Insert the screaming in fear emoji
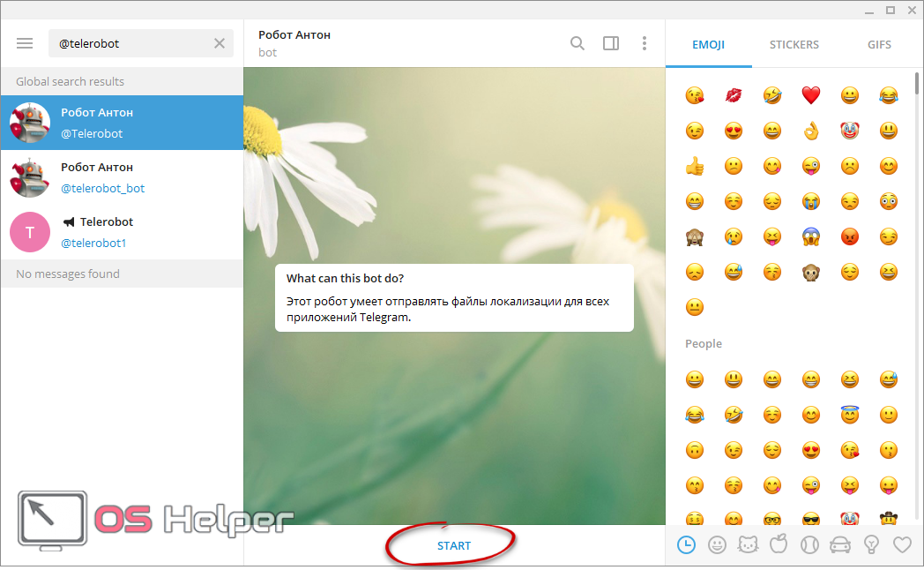Screen dimensions: 924x570 [811, 237]
